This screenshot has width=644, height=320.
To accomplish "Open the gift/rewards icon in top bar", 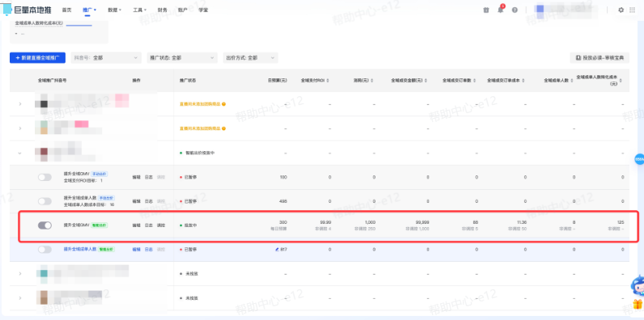I will coord(486,10).
